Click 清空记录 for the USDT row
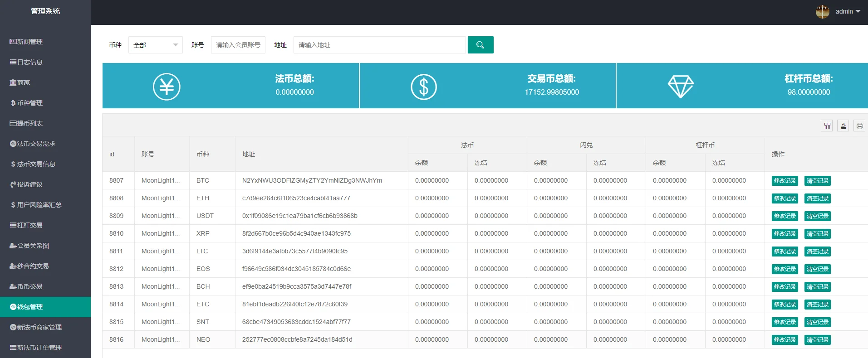The width and height of the screenshot is (868, 358). (x=817, y=216)
